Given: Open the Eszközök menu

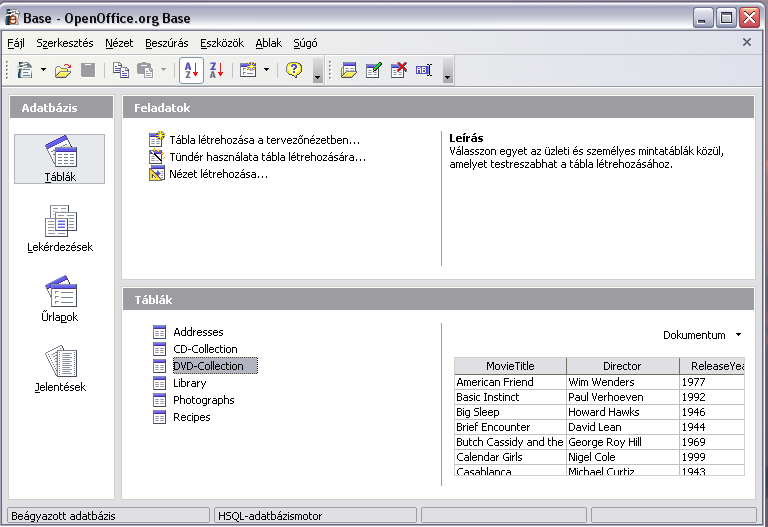Looking at the screenshot, I should click(x=221, y=43).
